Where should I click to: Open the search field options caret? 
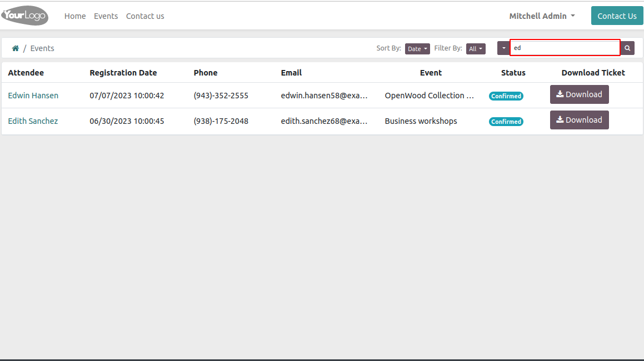click(x=503, y=48)
